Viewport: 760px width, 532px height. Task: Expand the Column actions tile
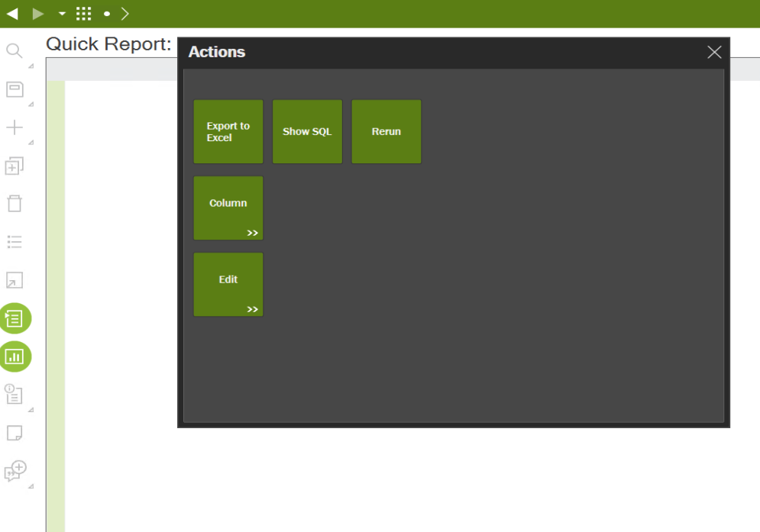coord(228,208)
